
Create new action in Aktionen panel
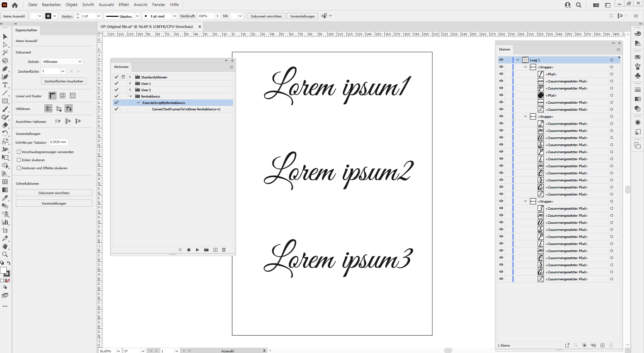pyautogui.click(x=215, y=250)
